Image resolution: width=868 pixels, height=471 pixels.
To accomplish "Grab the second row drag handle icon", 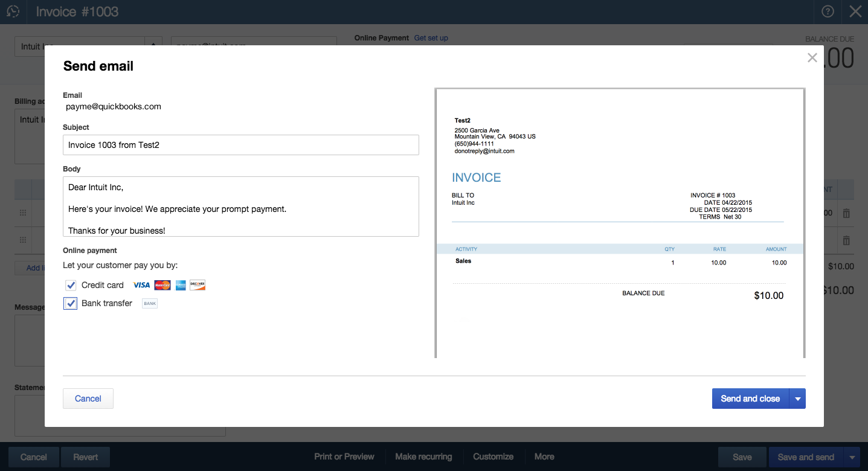I will tap(24, 240).
